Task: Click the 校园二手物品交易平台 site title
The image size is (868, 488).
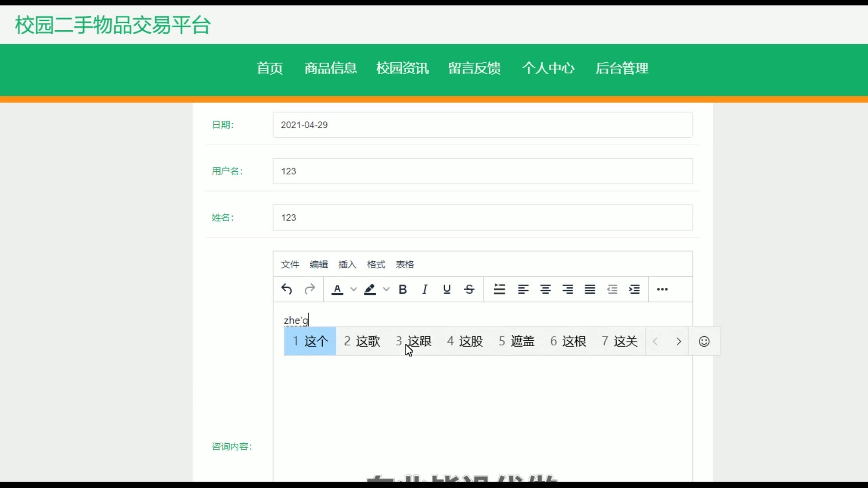Action: [x=113, y=25]
